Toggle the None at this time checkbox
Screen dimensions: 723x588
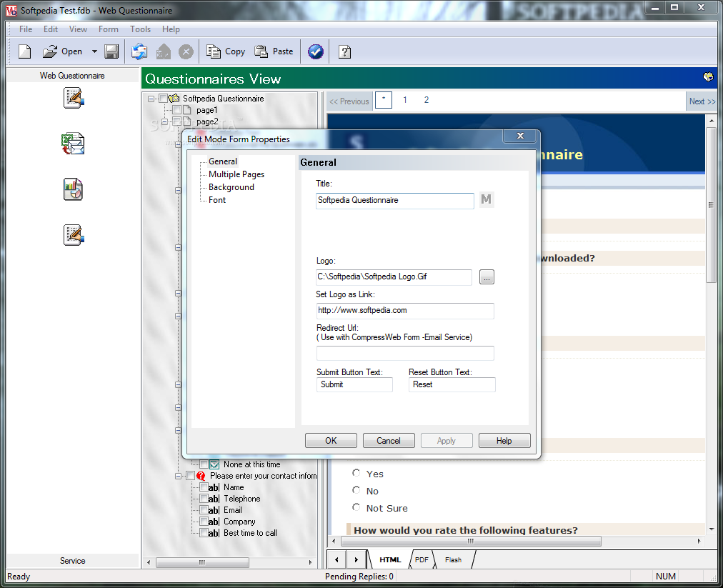click(x=204, y=464)
